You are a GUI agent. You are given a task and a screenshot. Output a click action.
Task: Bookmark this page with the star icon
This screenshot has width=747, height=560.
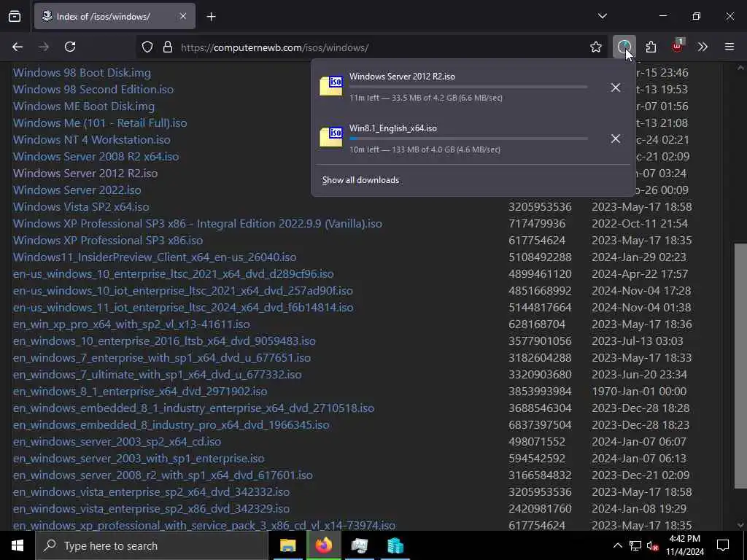[595, 47]
